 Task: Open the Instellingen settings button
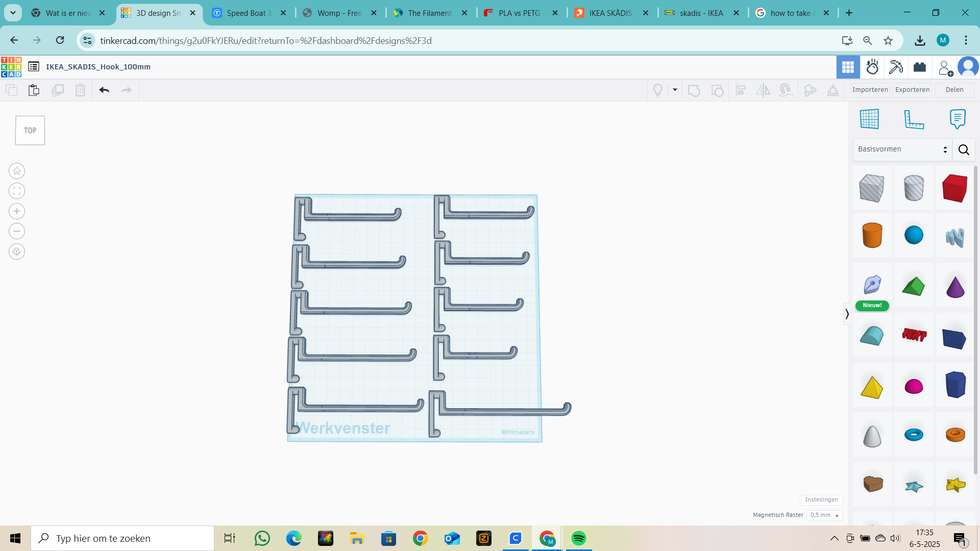point(821,500)
